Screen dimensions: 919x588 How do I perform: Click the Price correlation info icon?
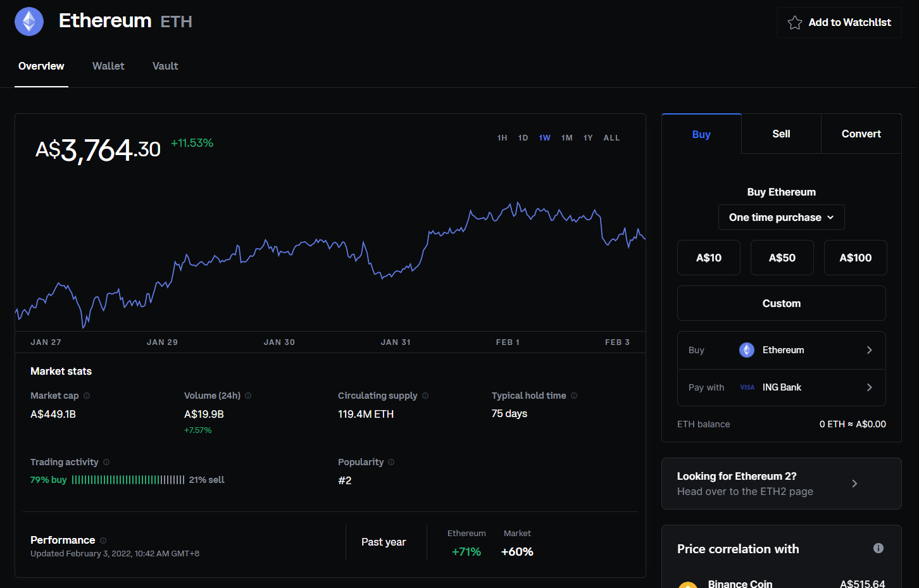tap(878, 548)
